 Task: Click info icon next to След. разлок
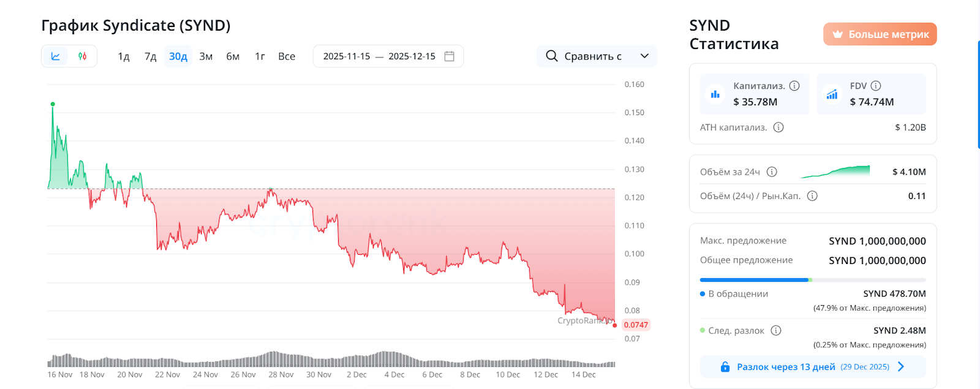coord(776,331)
